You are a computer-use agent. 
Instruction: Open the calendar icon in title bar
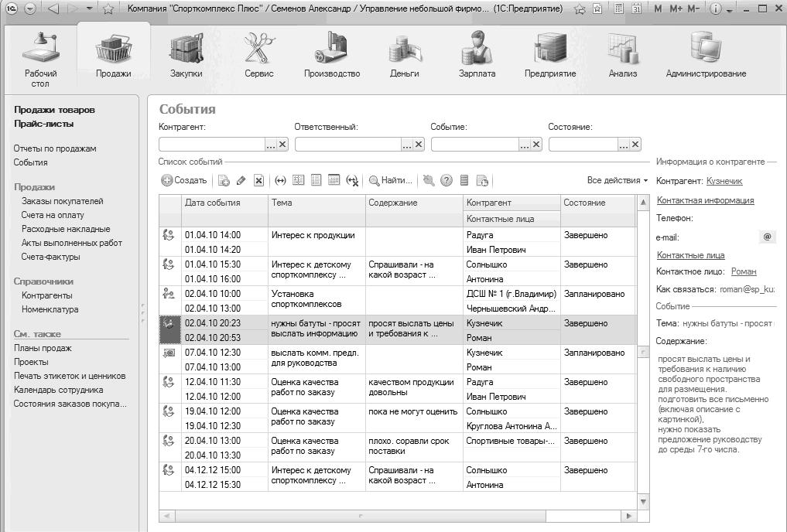click(x=636, y=9)
